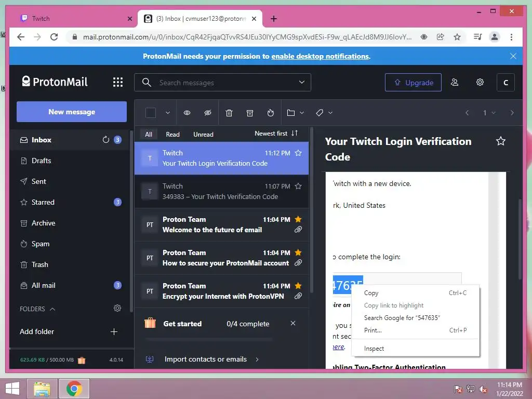This screenshot has height=399, width=532.
Task: Dismiss the notification permission banner
Action: click(513, 56)
